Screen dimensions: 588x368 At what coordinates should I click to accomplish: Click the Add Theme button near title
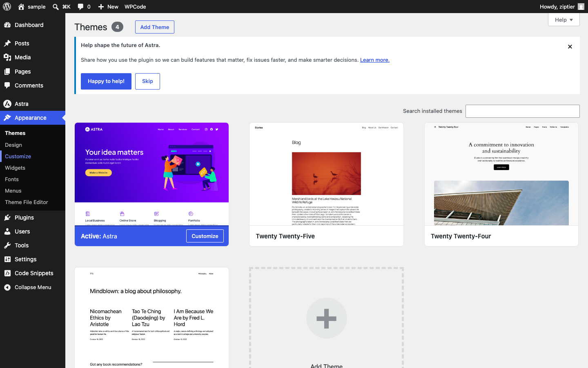click(x=155, y=27)
